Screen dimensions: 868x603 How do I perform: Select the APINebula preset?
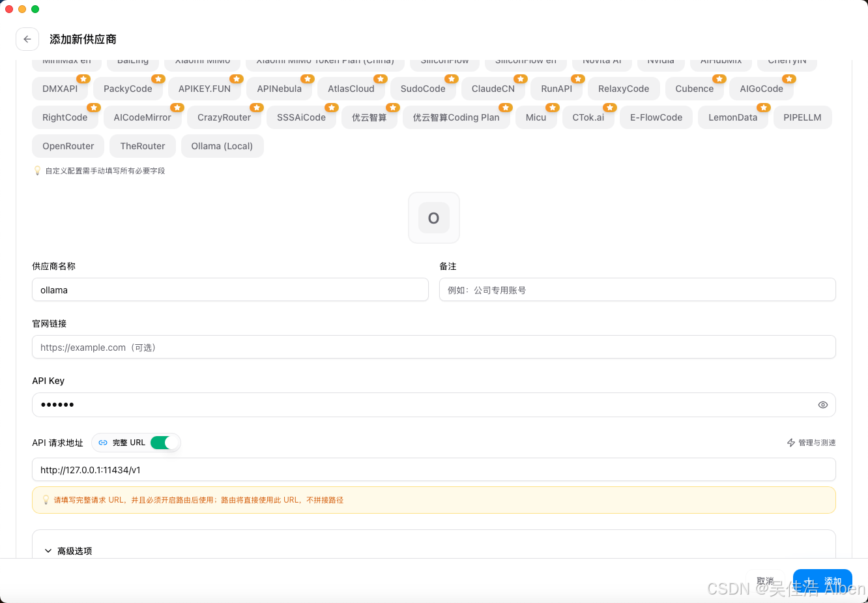(279, 89)
